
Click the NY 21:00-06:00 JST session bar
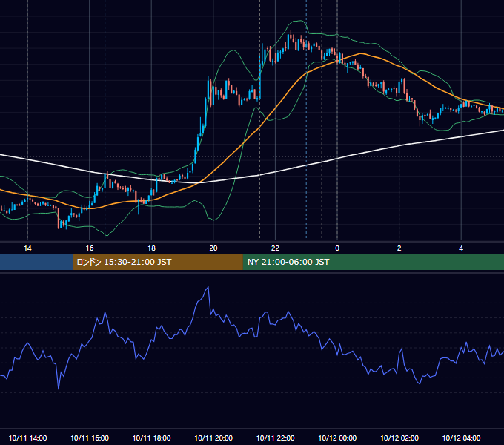[x=373, y=262]
